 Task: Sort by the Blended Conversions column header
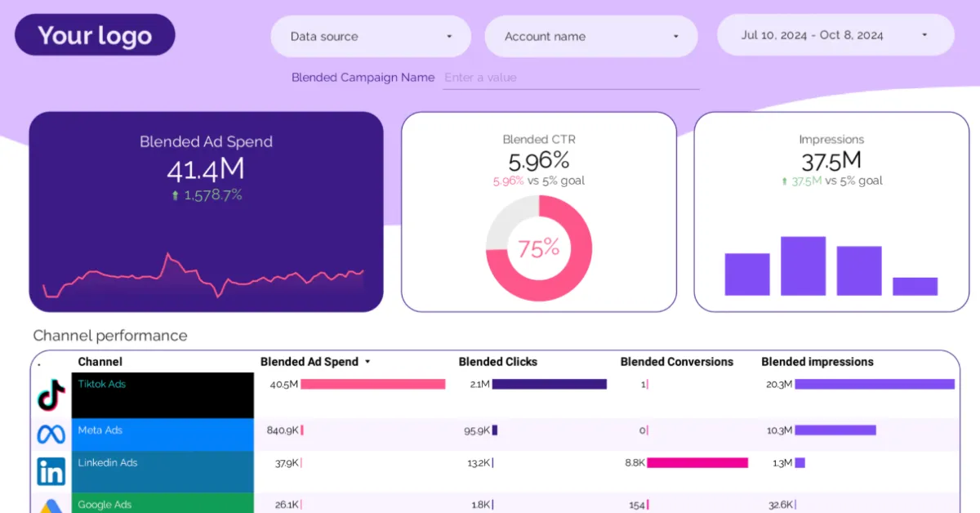(x=677, y=362)
